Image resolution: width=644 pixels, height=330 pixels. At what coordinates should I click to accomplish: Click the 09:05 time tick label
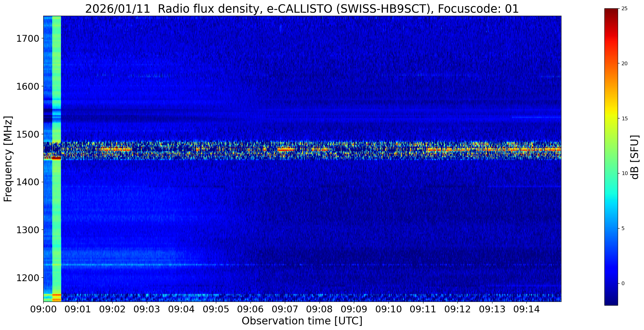216,309
